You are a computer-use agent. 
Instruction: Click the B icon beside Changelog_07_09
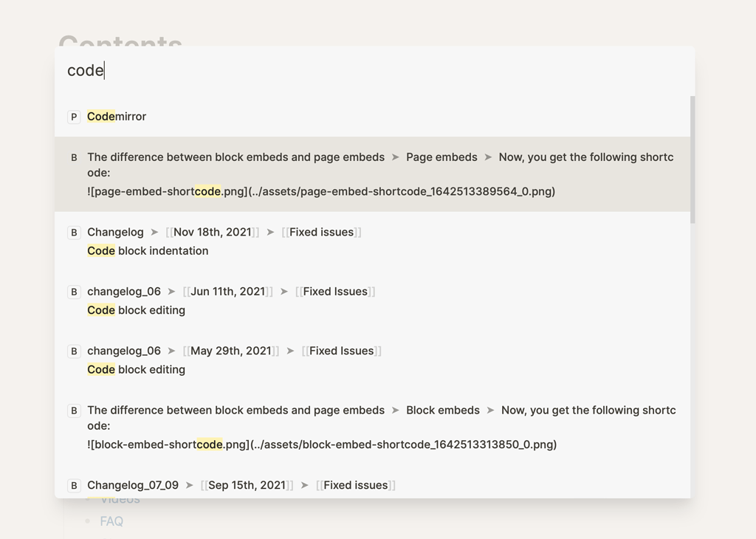pyautogui.click(x=73, y=485)
